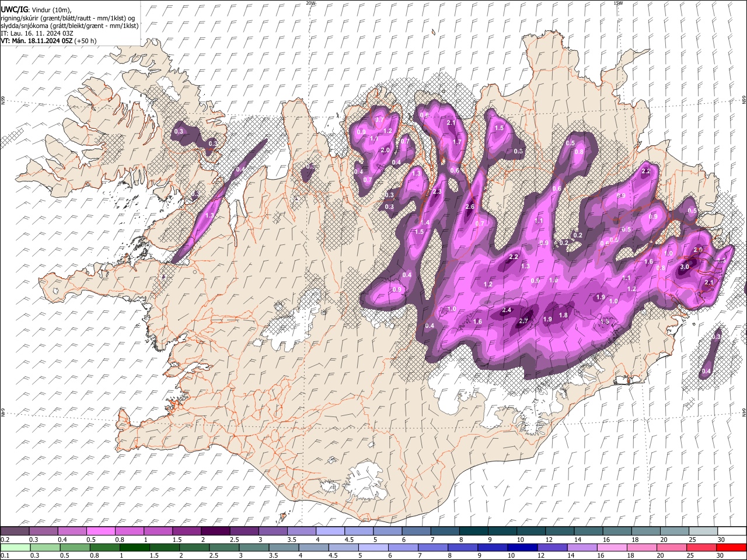Viewport: 747px width, 560px height.
Task: Click the 1.4 snowfall value on map
Action: pyautogui.click(x=425, y=223)
